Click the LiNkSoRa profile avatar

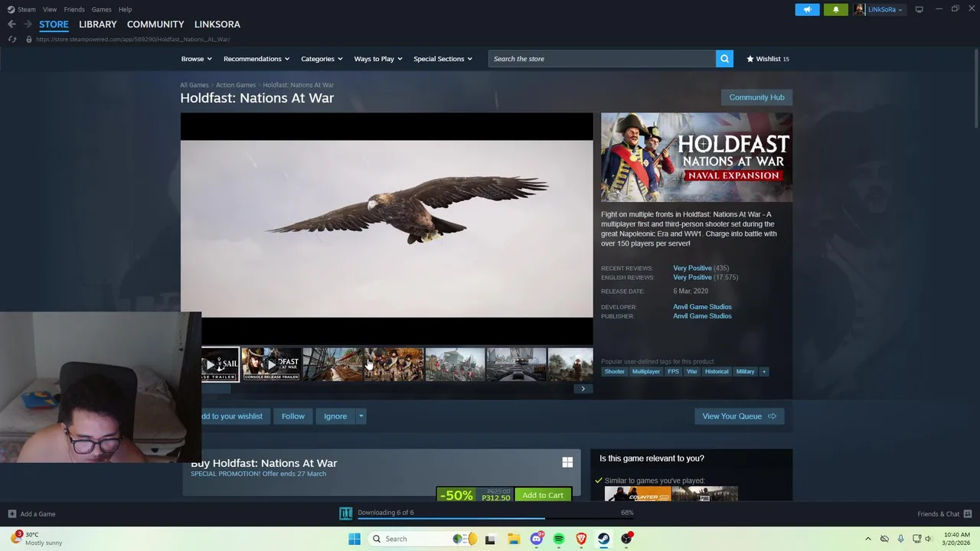coord(860,9)
